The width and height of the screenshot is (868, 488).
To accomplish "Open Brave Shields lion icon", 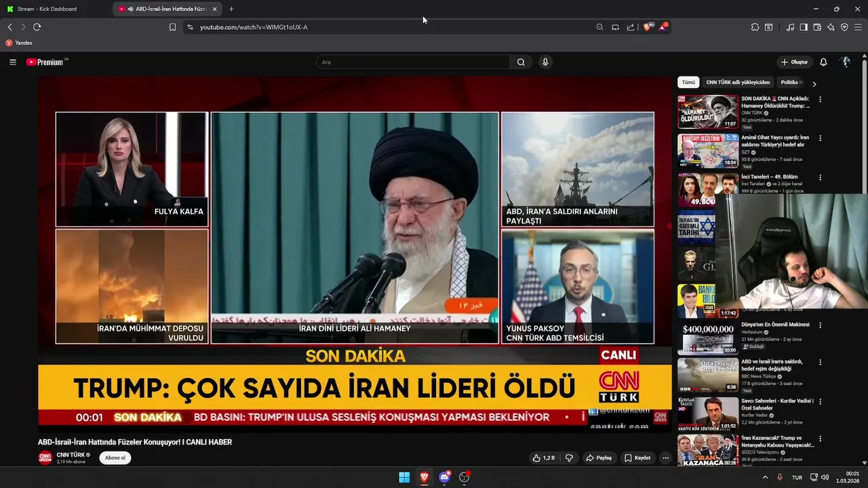I will click(x=648, y=27).
